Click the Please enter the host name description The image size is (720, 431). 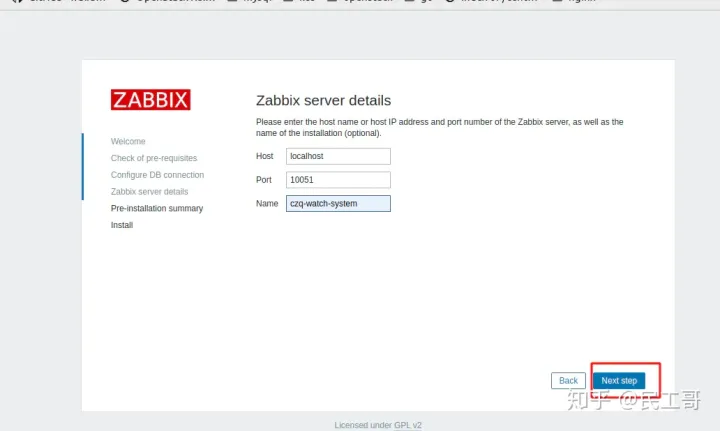[439, 128]
